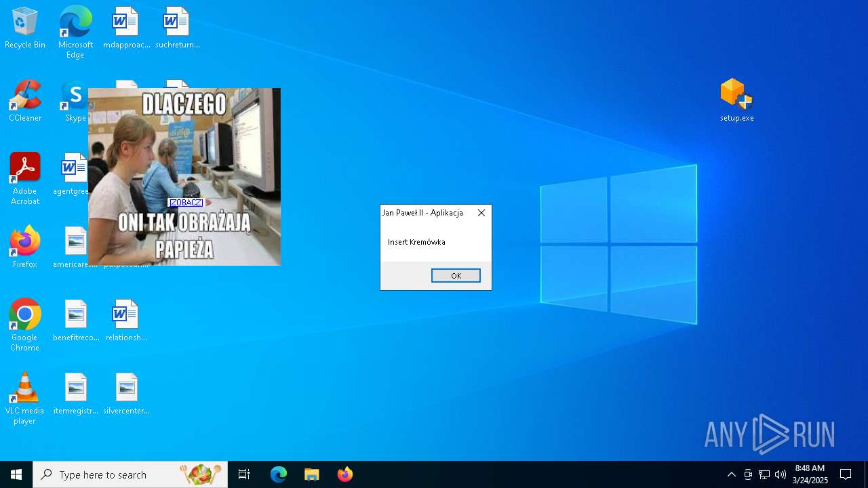Open the clock and date flyout

[x=810, y=474]
